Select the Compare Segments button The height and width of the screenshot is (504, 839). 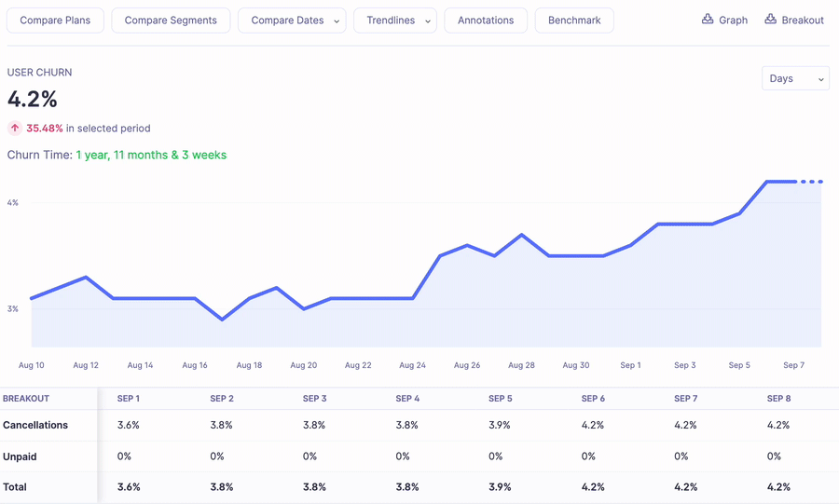[x=171, y=20]
